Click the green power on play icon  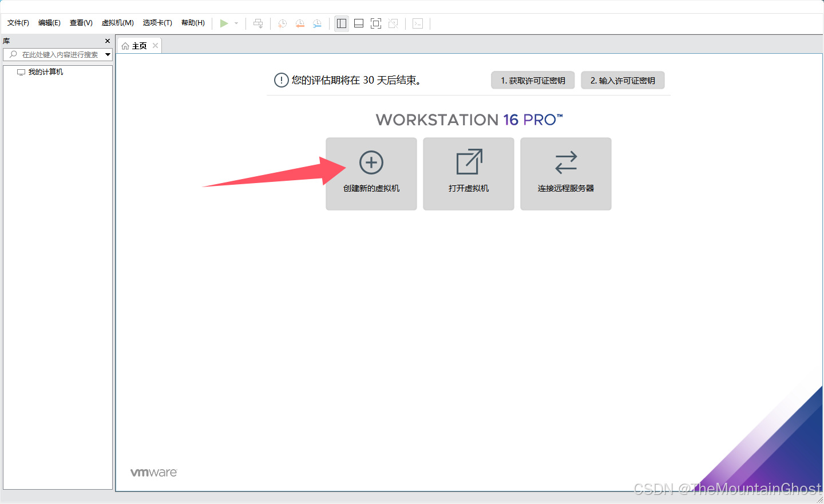pos(224,23)
